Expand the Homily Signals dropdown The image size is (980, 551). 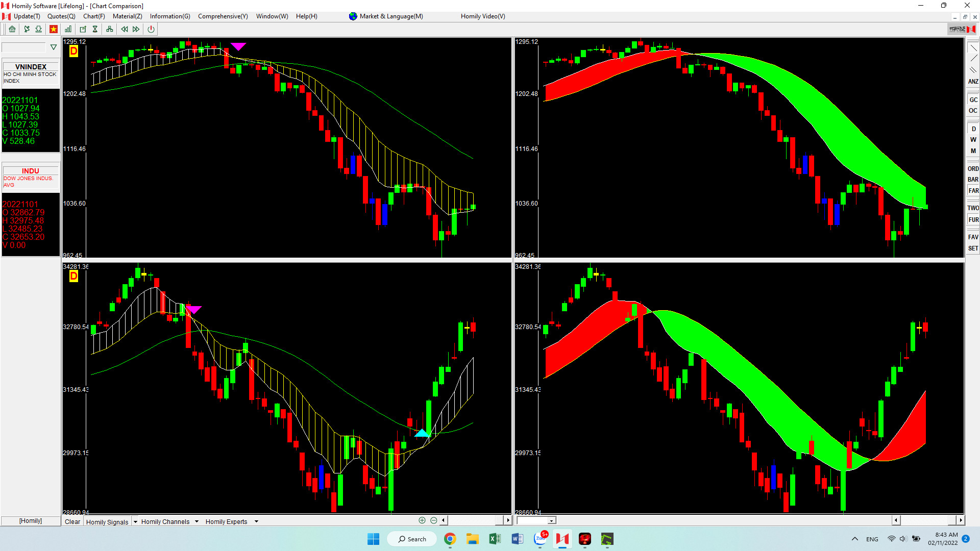135,521
